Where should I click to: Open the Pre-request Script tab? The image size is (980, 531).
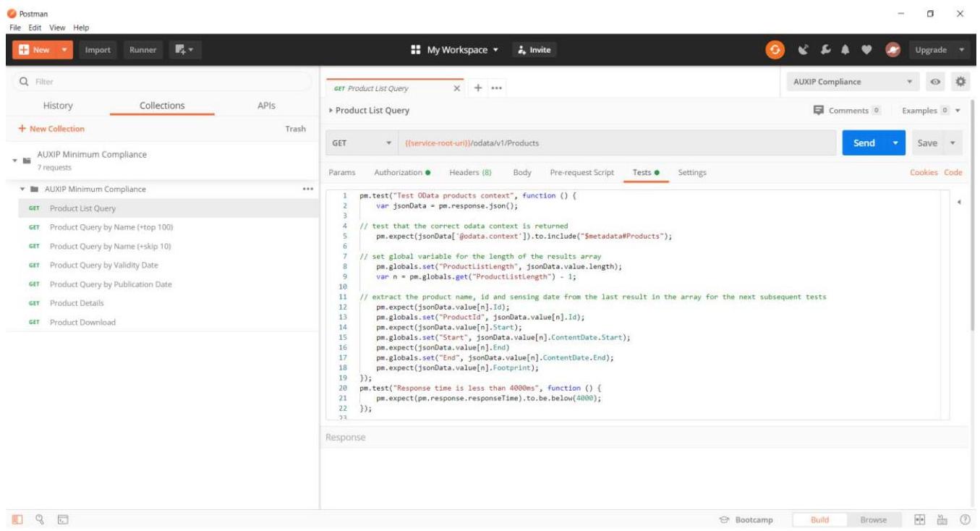pyautogui.click(x=581, y=172)
